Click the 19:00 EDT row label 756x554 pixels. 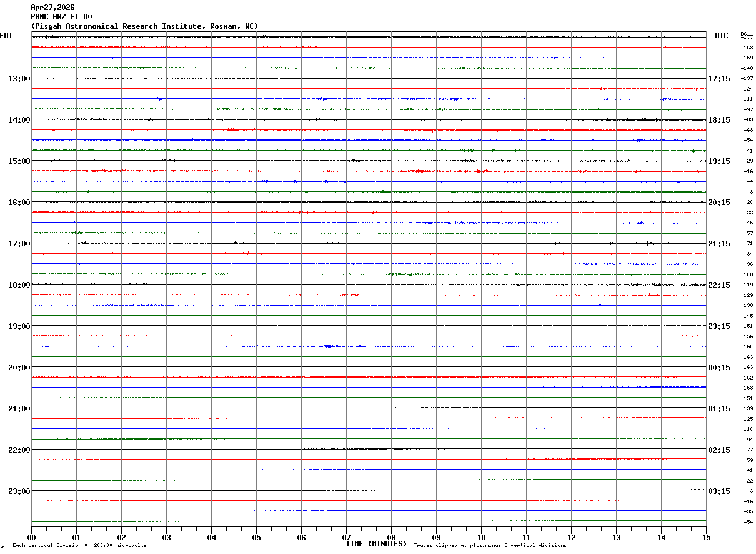[x=19, y=326]
